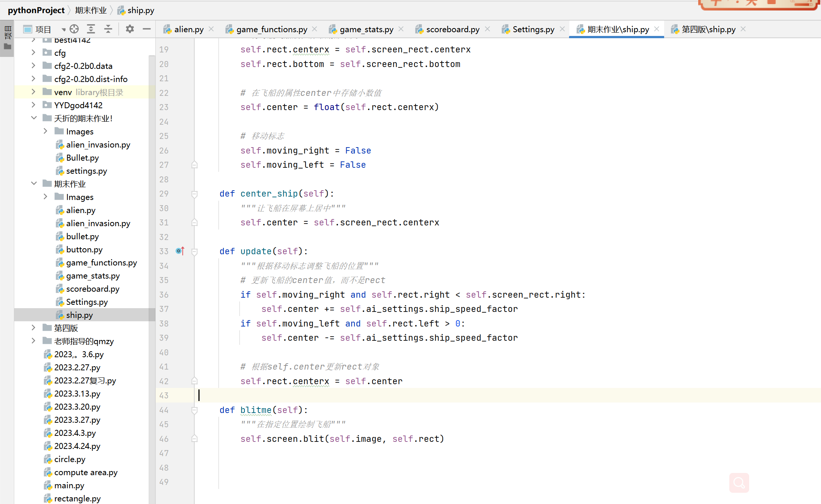Open settings.py under 夭折的期末作业!
The width and height of the screenshot is (821, 504).
tap(86, 171)
